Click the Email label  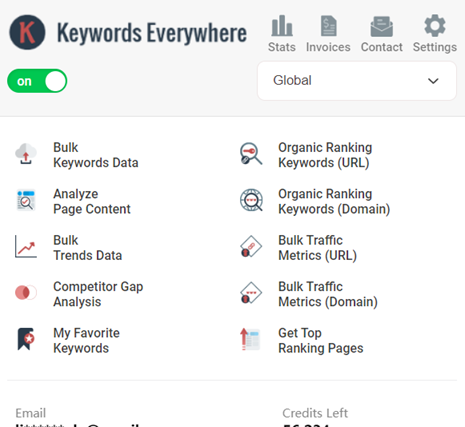[x=31, y=413]
